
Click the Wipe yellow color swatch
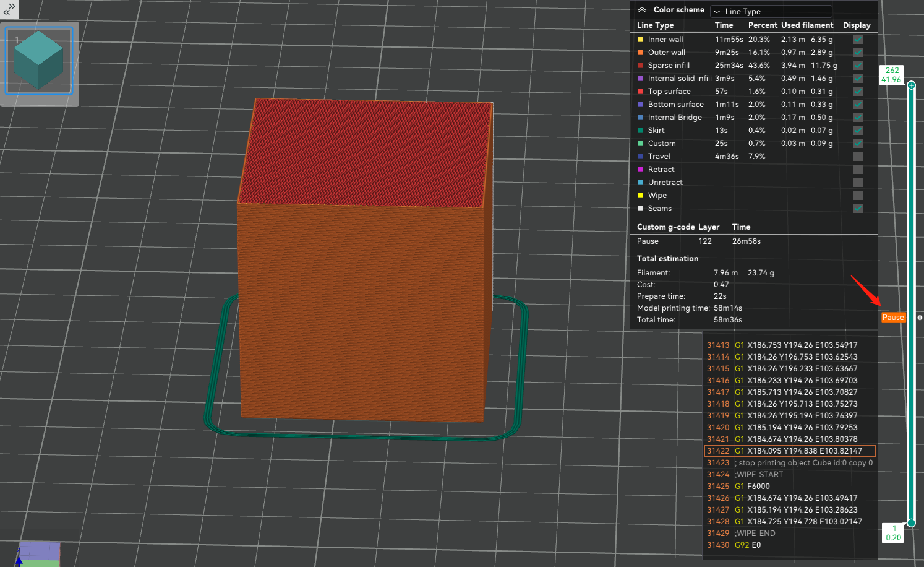pos(641,196)
